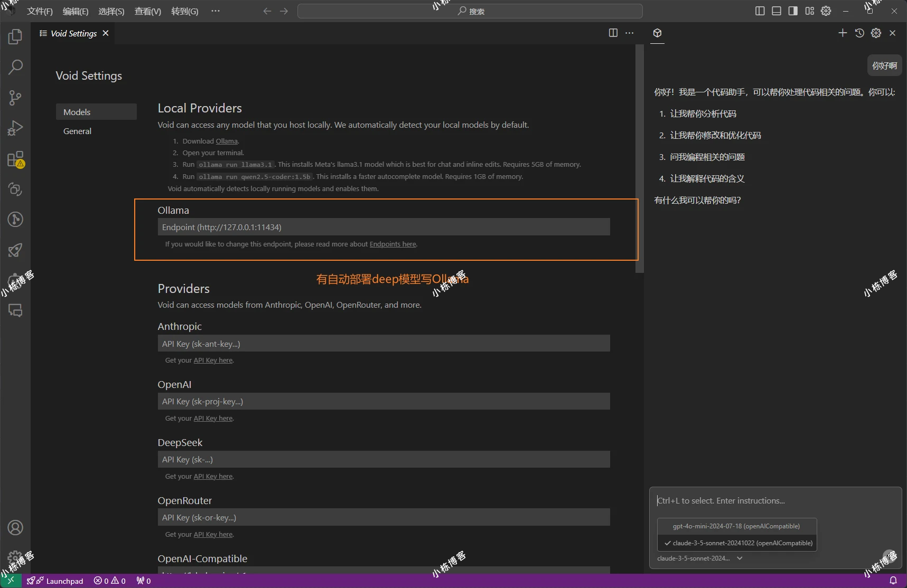Focus the Anthropic API Key field
The height and width of the screenshot is (588, 907).
pyautogui.click(x=384, y=344)
